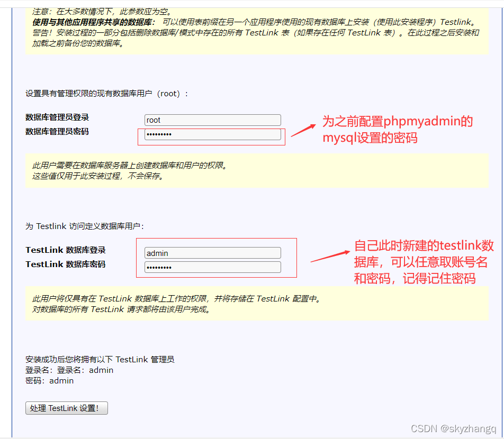Click the 处理 TestLink 设置! button

pos(67,408)
